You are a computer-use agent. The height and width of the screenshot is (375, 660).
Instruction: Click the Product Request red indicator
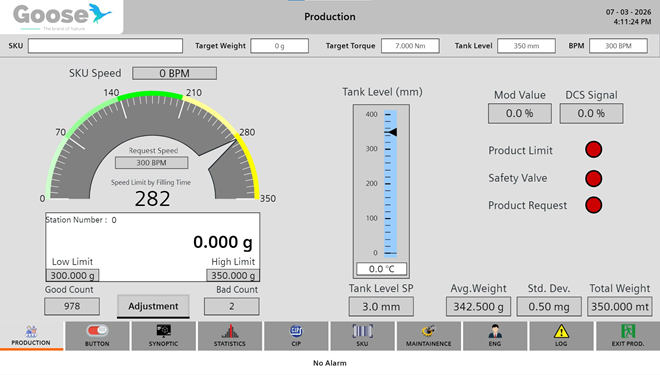coord(593,205)
